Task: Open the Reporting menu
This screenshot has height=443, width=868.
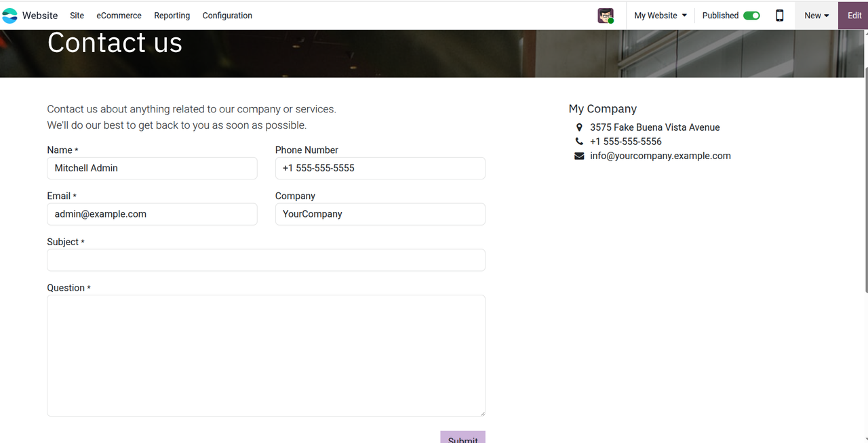Action: pos(172,16)
